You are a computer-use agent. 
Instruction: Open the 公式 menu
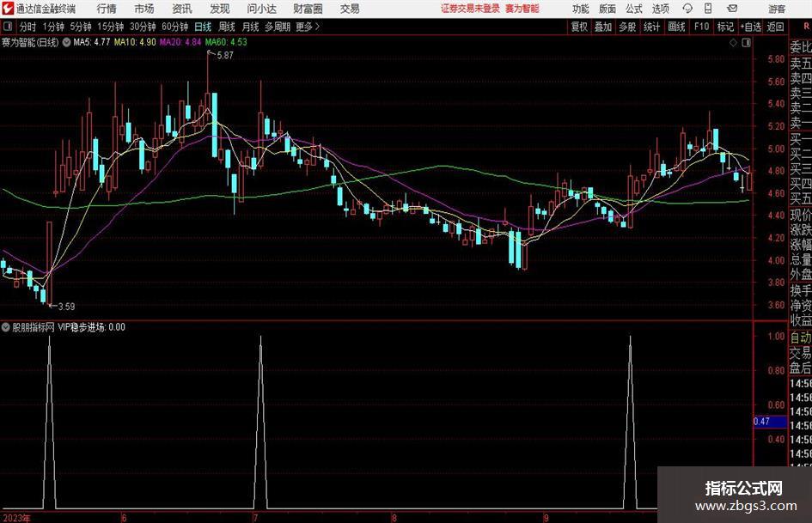pyautogui.click(x=633, y=9)
